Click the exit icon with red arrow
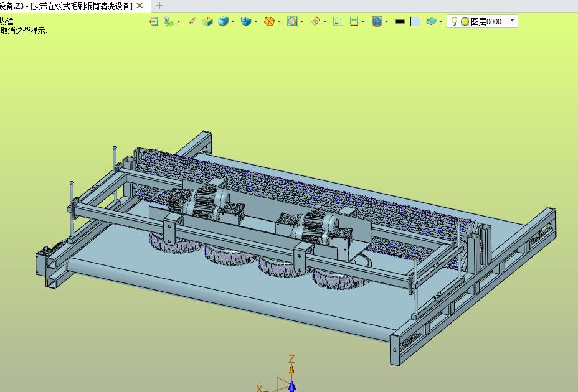This screenshot has width=578, height=392. click(153, 22)
